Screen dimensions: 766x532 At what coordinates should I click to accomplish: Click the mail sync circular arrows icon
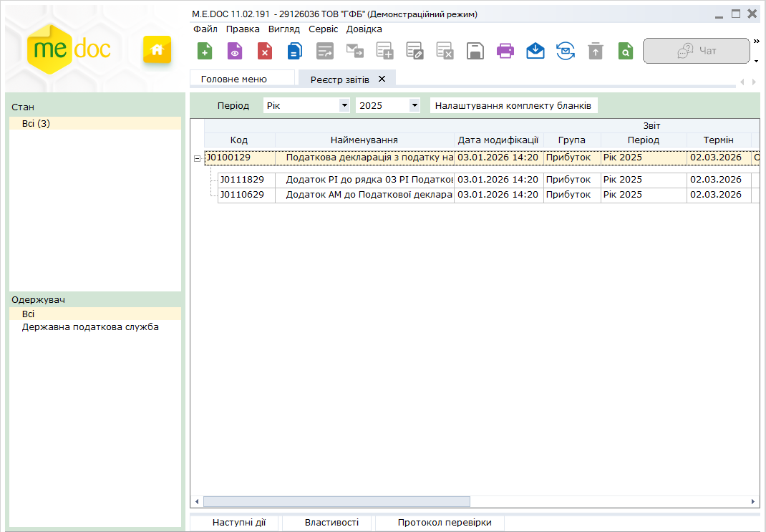coord(566,51)
